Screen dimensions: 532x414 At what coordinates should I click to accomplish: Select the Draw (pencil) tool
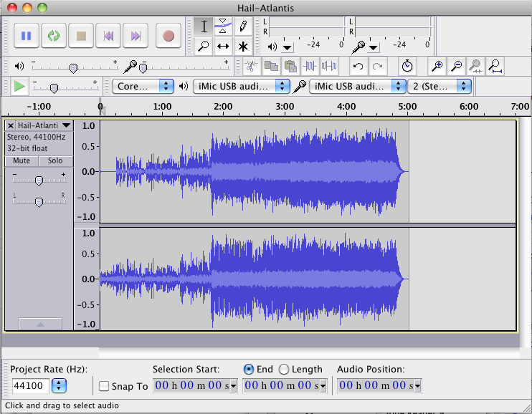pyautogui.click(x=243, y=27)
